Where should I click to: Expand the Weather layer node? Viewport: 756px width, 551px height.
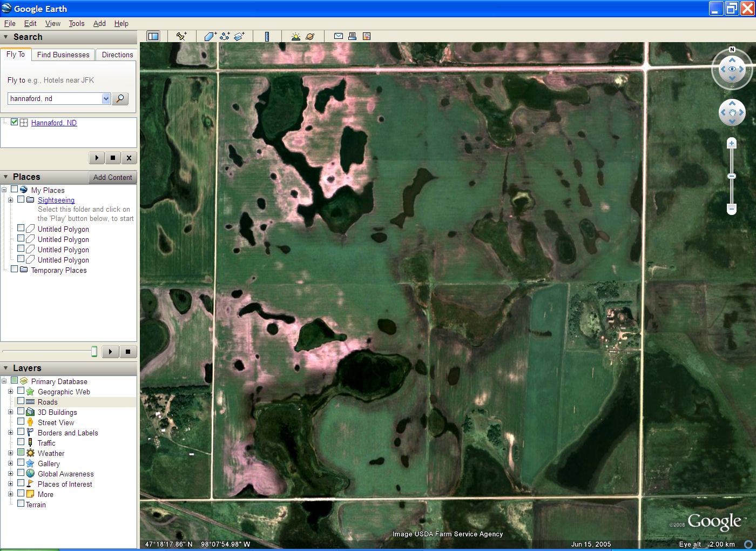10,453
